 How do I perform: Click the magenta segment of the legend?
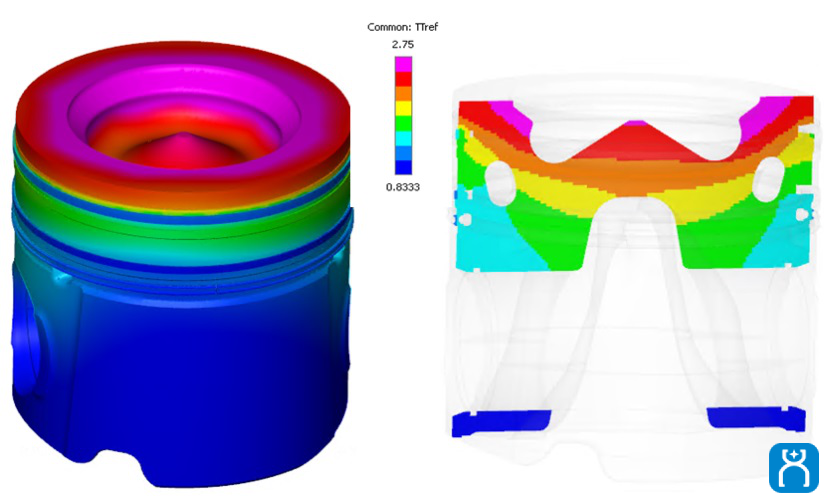[404, 64]
